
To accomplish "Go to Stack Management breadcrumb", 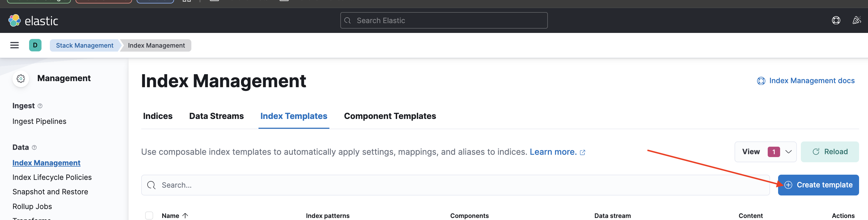I will tap(84, 45).
